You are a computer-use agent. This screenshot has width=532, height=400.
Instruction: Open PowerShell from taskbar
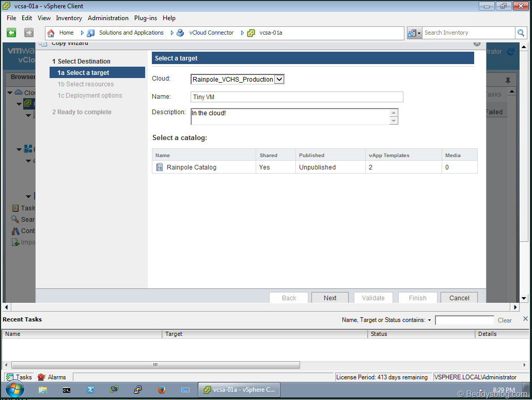click(90, 390)
